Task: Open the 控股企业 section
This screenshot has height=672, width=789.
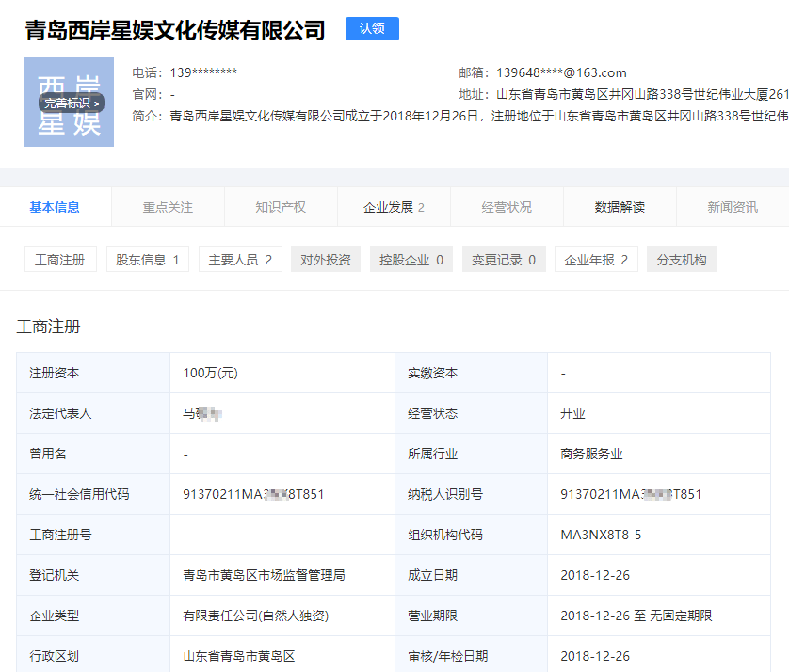Action: point(411,260)
